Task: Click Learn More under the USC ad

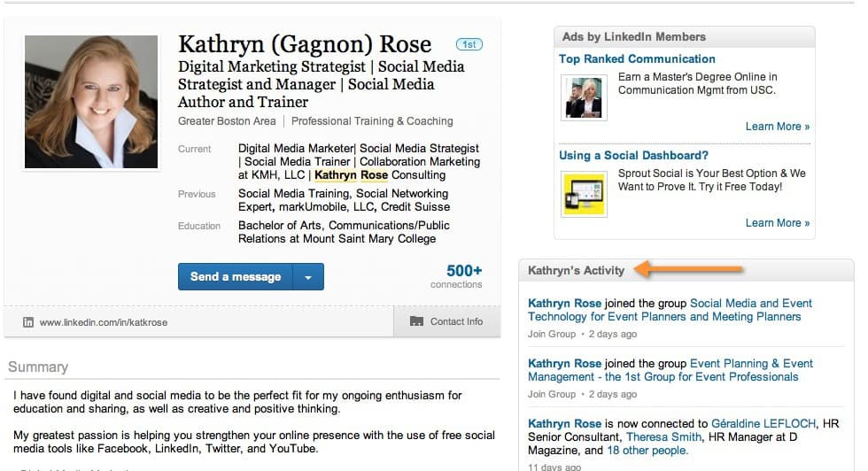Action: (777, 127)
